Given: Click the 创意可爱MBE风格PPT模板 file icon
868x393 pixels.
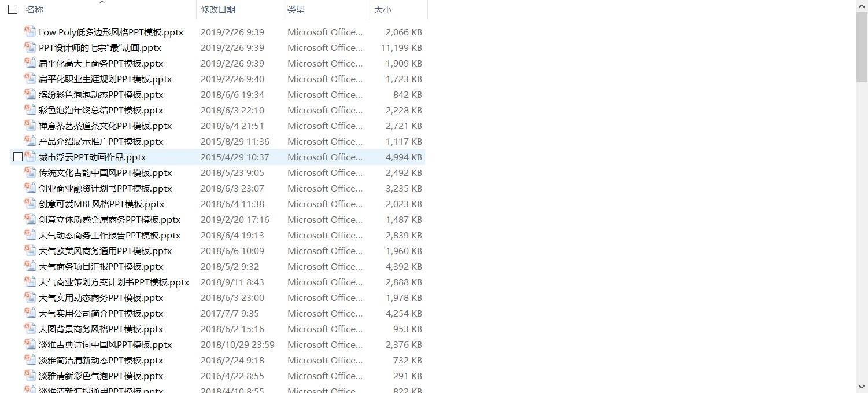Looking at the screenshot, I should coord(30,204).
